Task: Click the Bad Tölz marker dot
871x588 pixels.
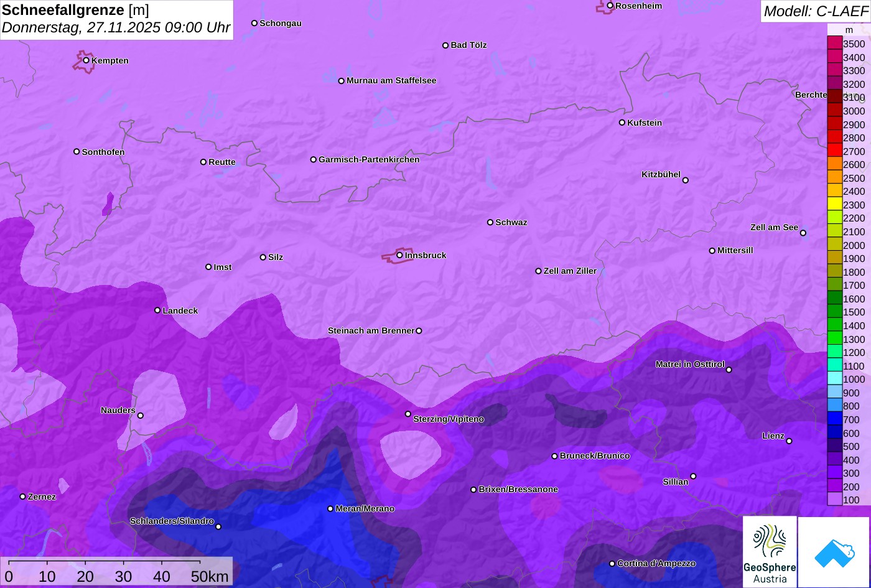Action: pyautogui.click(x=445, y=45)
